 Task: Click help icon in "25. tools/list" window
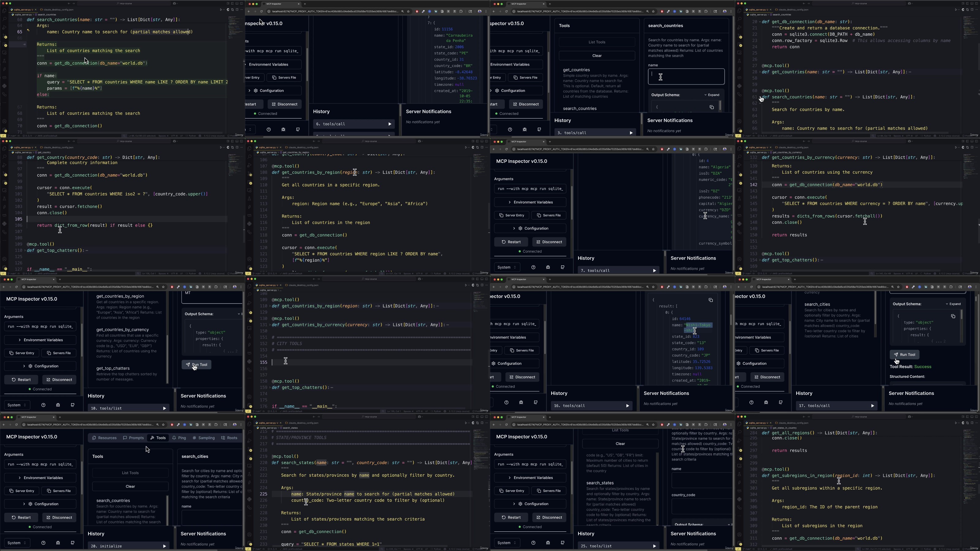[533, 543]
